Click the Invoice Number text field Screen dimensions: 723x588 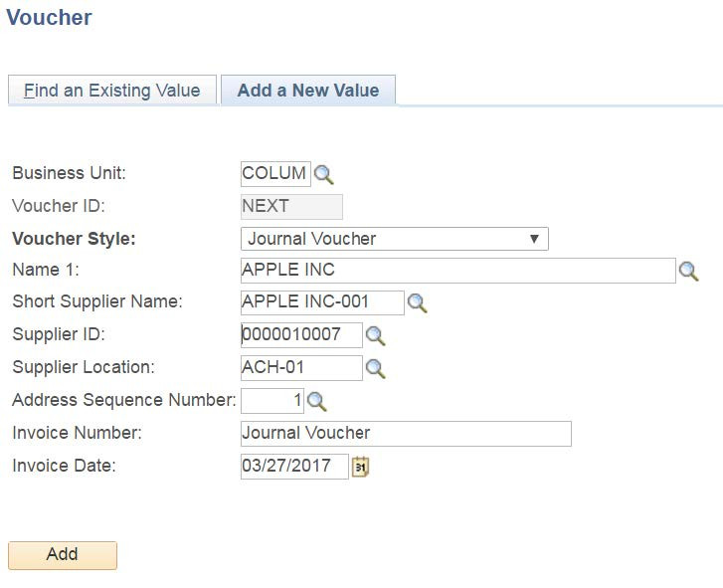[x=406, y=434]
